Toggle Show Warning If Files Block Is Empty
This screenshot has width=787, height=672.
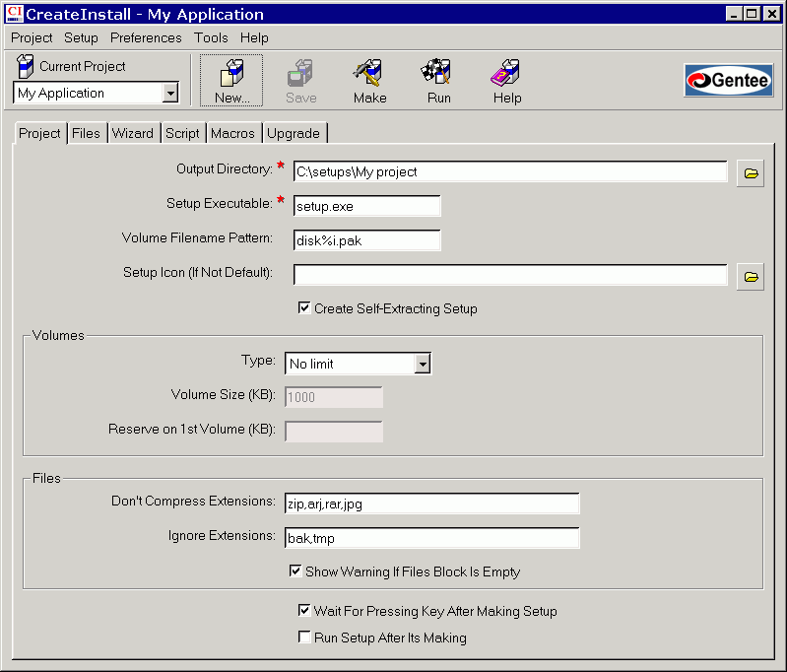click(295, 571)
